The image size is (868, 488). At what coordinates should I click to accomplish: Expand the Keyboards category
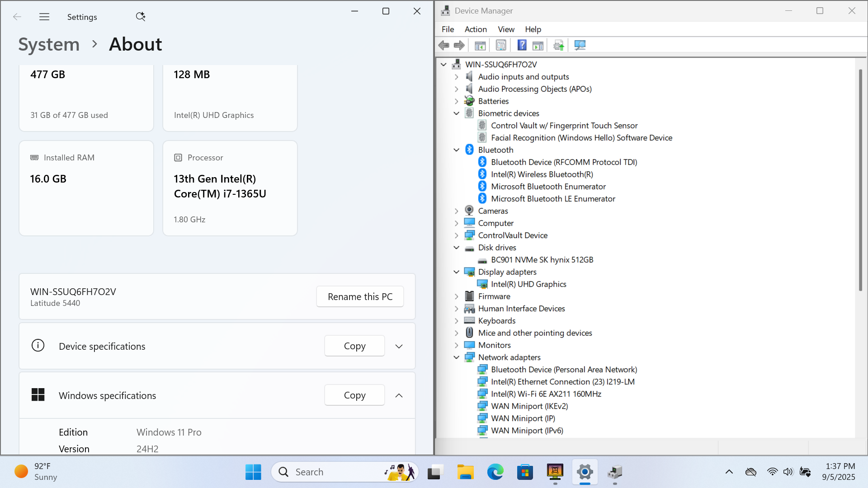tap(457, 321)
